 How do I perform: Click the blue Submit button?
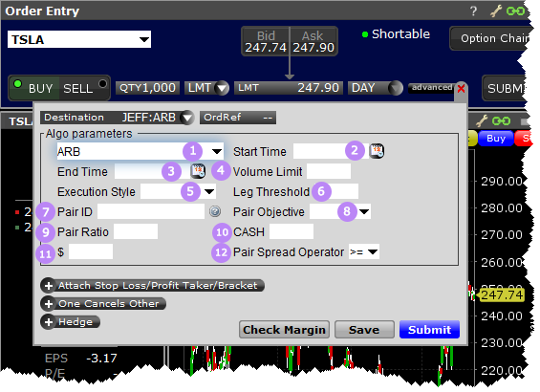pyautogui.click(x=429, y=330)
